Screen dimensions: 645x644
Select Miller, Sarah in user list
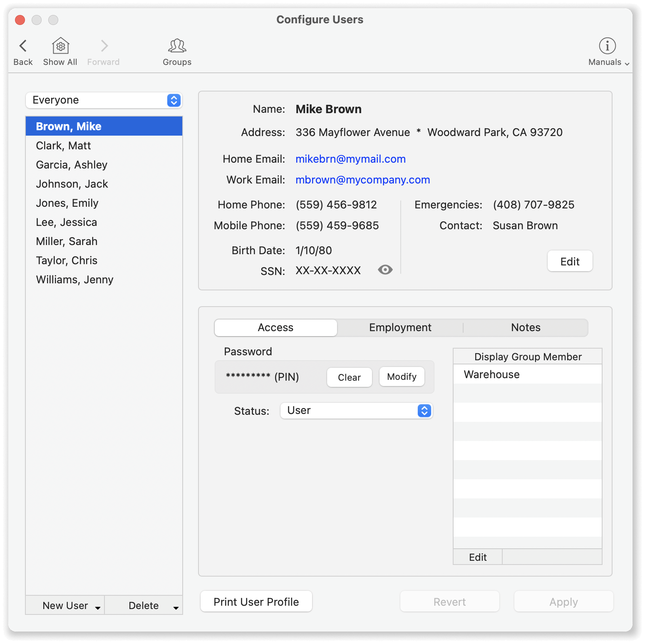pos(104,241)
